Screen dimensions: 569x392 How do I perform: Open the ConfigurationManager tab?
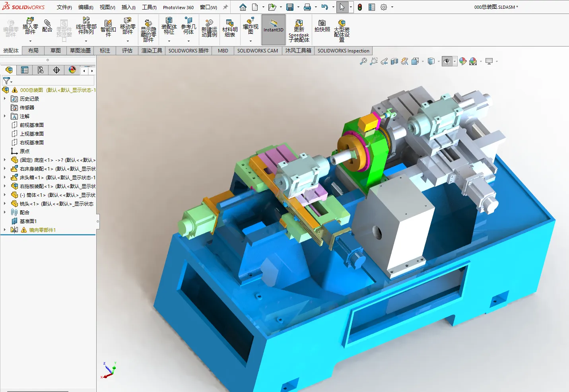pos(41,70)
